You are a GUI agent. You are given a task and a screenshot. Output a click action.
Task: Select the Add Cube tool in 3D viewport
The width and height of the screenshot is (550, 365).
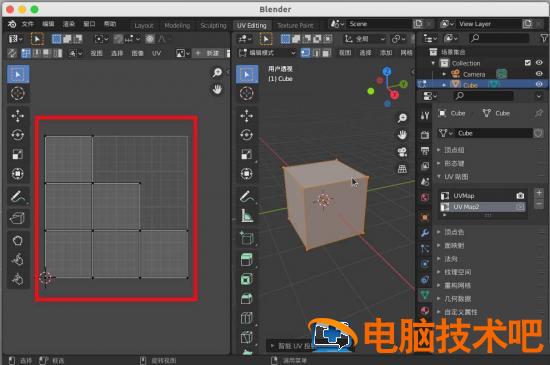click(x=247, y=239)
